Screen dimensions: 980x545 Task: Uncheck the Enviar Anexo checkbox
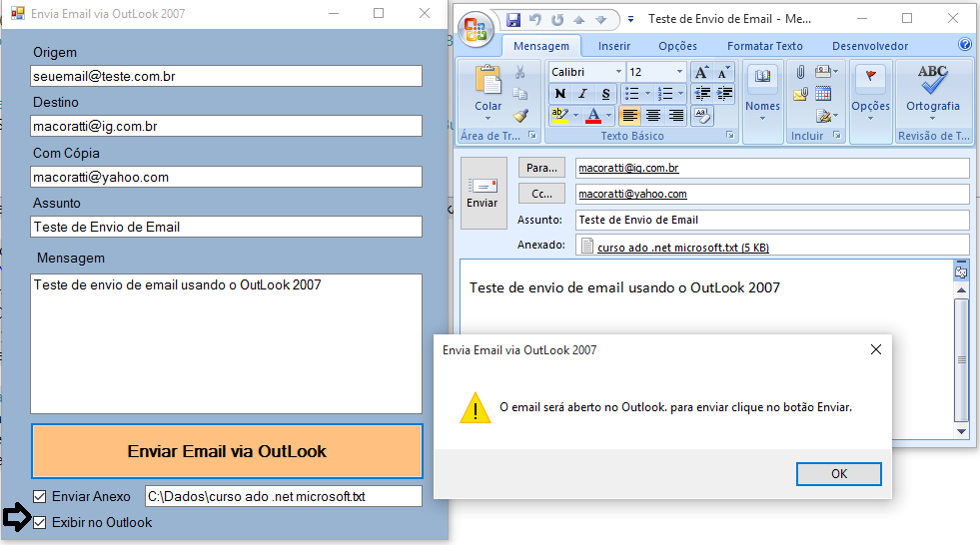coord(39,496)
